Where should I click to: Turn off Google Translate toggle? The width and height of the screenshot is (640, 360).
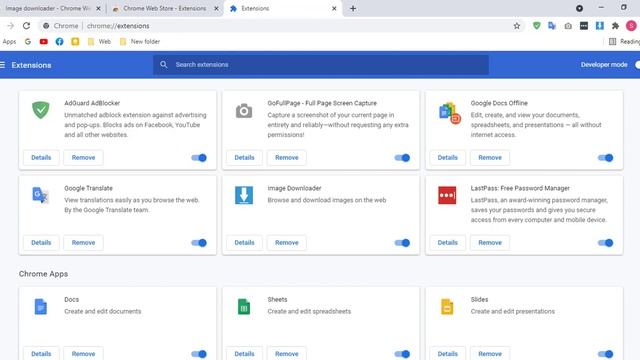click(x=199, y=242)
